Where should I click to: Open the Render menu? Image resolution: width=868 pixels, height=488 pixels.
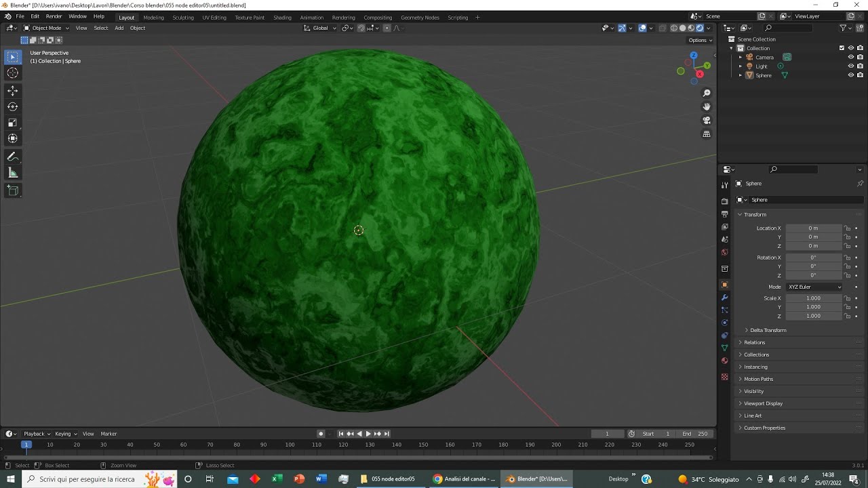pos(54,16)
